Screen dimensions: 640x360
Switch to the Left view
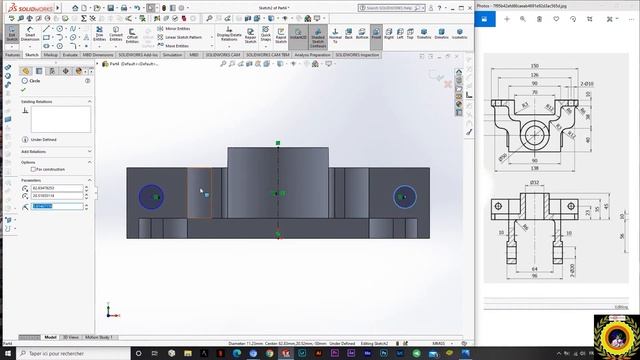(400, 34)
